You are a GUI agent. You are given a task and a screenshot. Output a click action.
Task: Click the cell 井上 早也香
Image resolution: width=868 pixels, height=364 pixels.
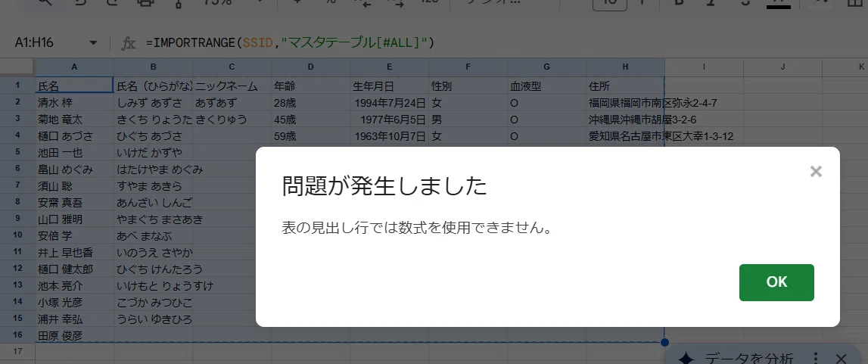click(x=74, y=252)
